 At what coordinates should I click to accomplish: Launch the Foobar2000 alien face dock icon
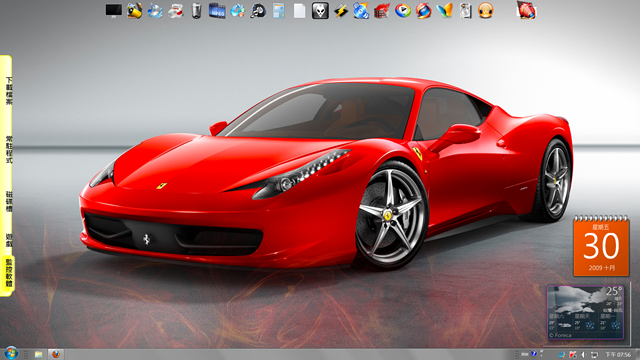click(320, 11)
